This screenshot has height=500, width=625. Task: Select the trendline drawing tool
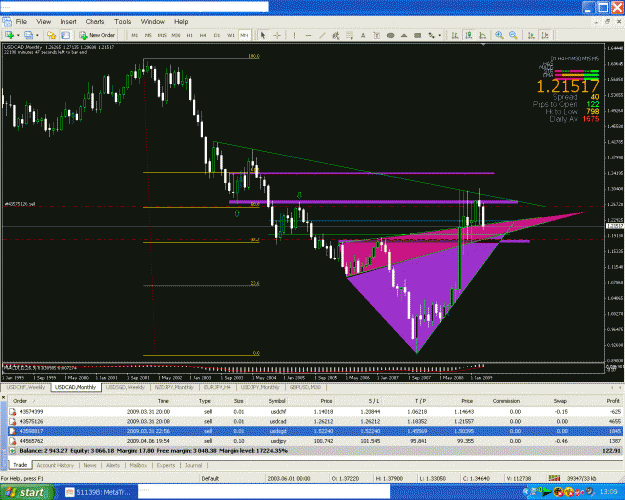(322, 35)
